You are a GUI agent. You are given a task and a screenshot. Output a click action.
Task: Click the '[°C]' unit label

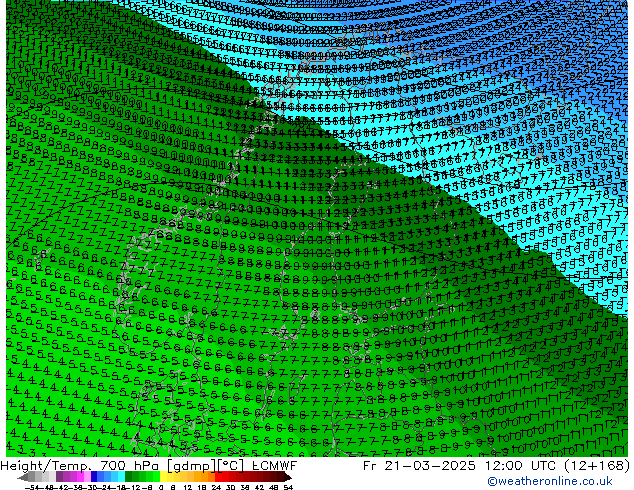(231, 466)
